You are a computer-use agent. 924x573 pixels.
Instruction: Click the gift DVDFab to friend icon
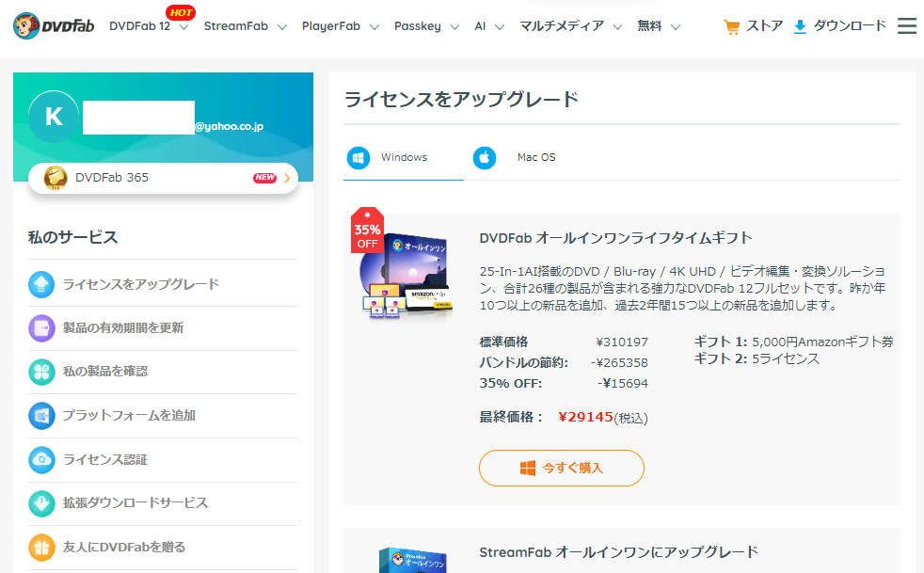(41, 547)
